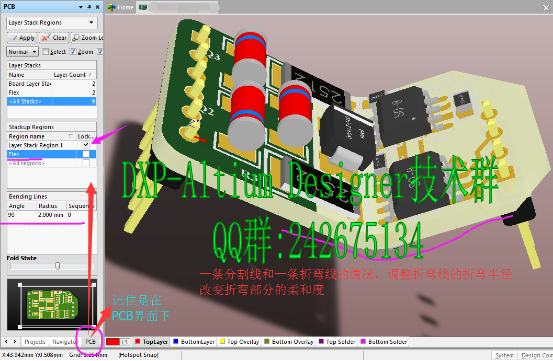Toggle the Select checkbox
Viewport: 553px width, 361px height.
(45, 52)
